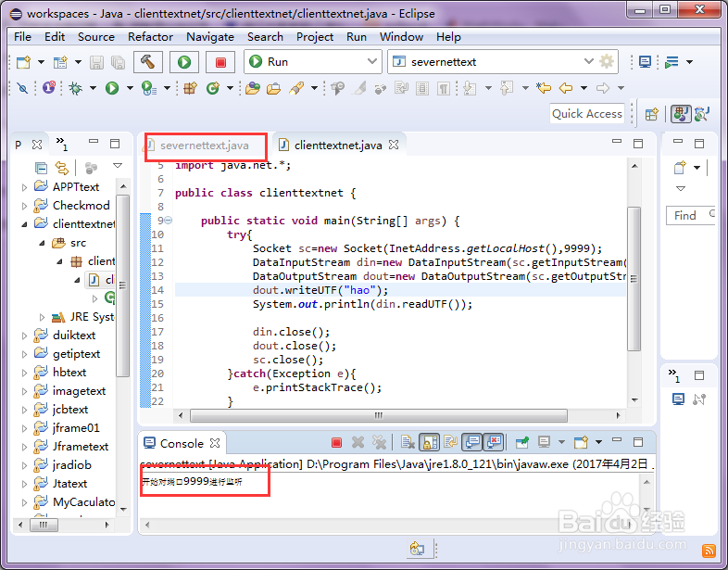Screen dimensions: 728x570
Task: Click the Back navigation arrow
Action: 566,87
